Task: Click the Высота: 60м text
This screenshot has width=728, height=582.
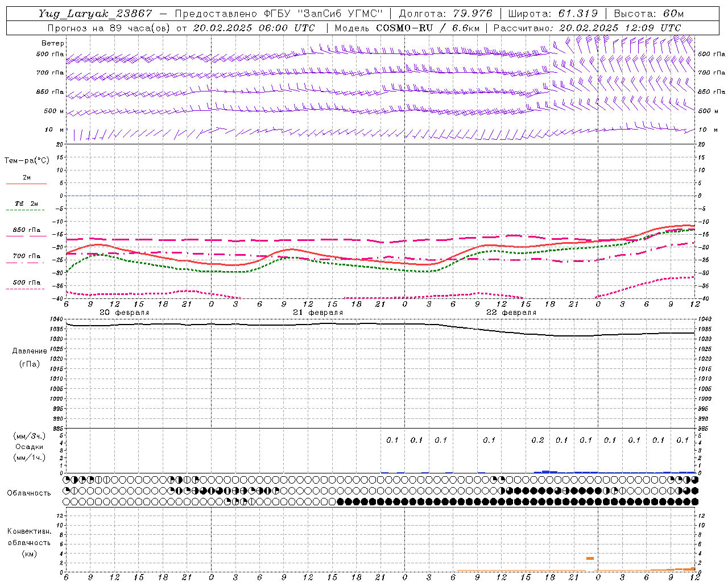Action: tap(648, 14)
